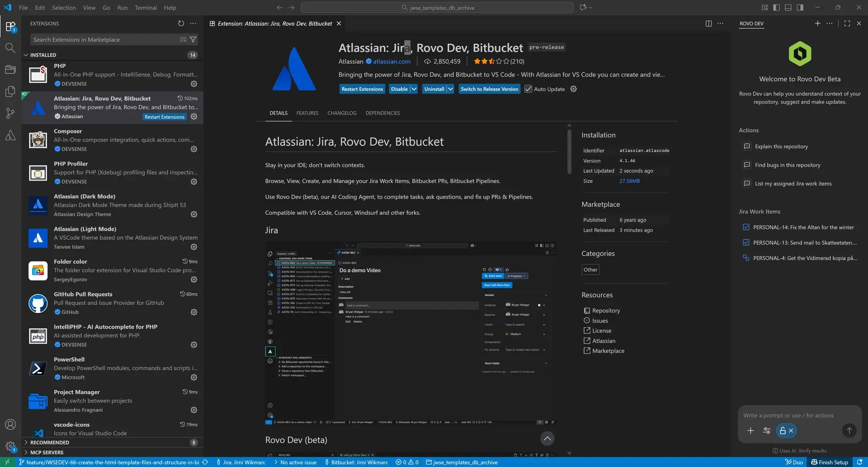This screenshot has width=868, height=467.
Task: Disable Auto Update for the extension
Action: click(x=528, y=89)
